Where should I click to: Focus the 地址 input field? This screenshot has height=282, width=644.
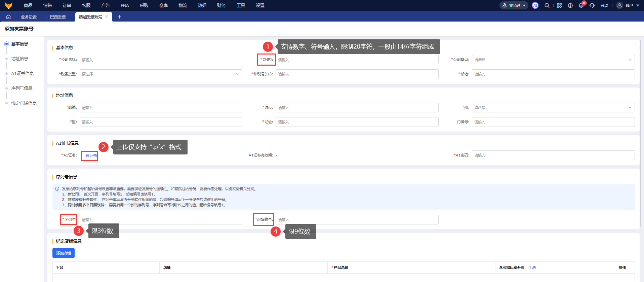[357, 122]
